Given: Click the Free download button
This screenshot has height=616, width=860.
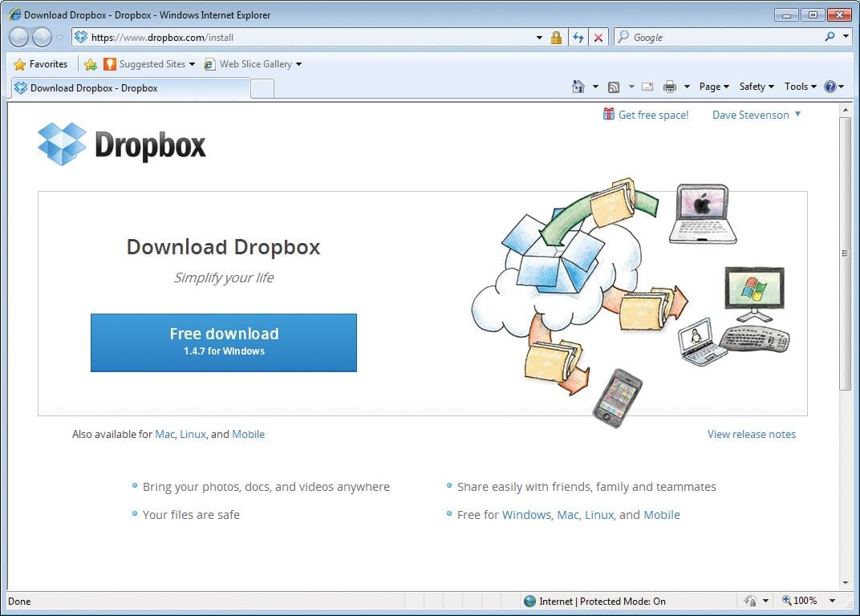Looking at the screenshot, I should click(223, 342).
